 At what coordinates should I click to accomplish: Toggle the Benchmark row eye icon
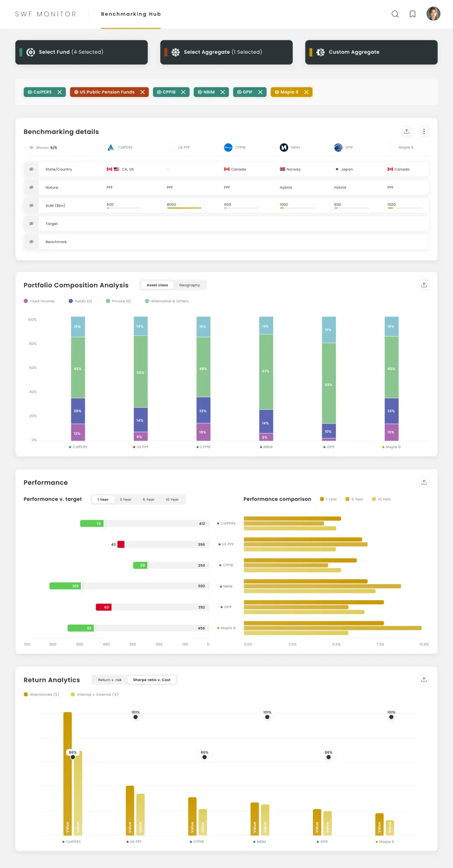(x=31, y=242)
